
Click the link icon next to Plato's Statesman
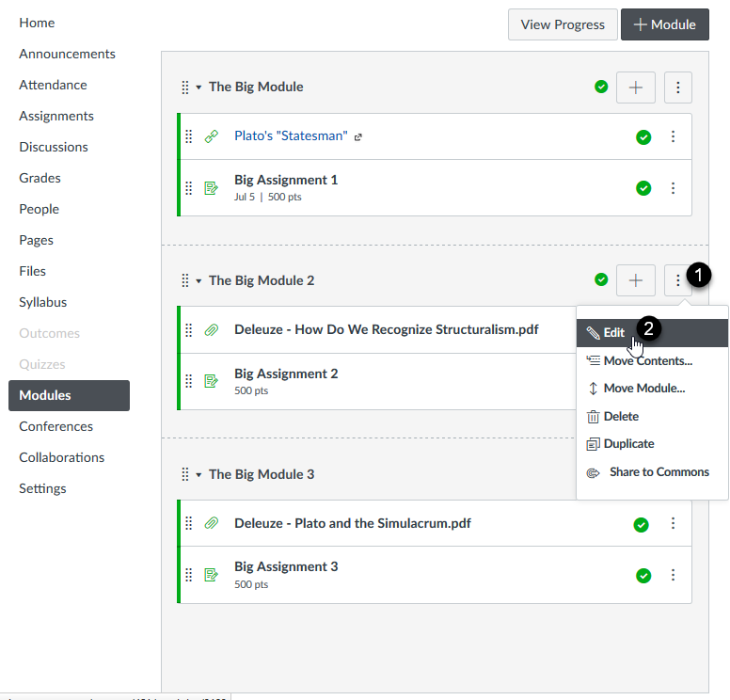point(212,136)
